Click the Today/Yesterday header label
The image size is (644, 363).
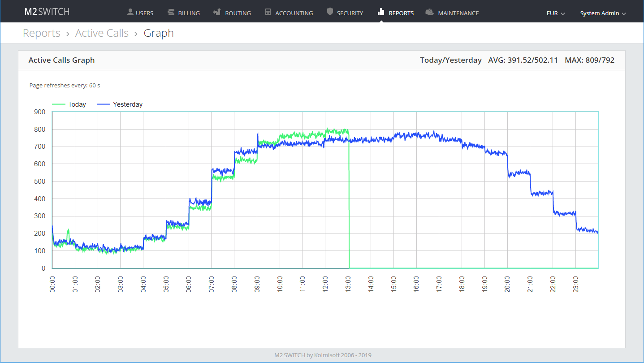(x=451, y=60)
